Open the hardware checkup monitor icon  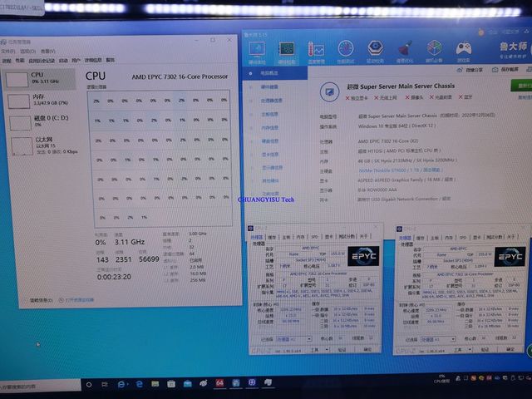coord(257,50)
